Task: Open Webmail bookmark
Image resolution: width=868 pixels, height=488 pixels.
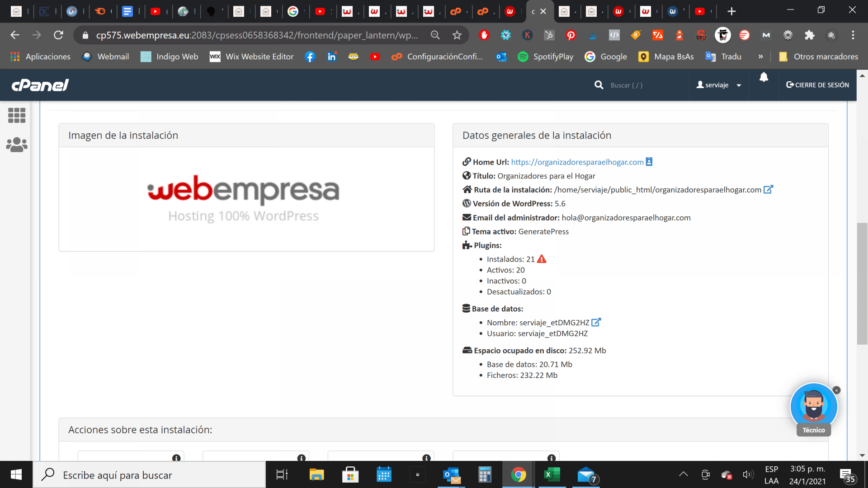Action: tap(105, 56)
